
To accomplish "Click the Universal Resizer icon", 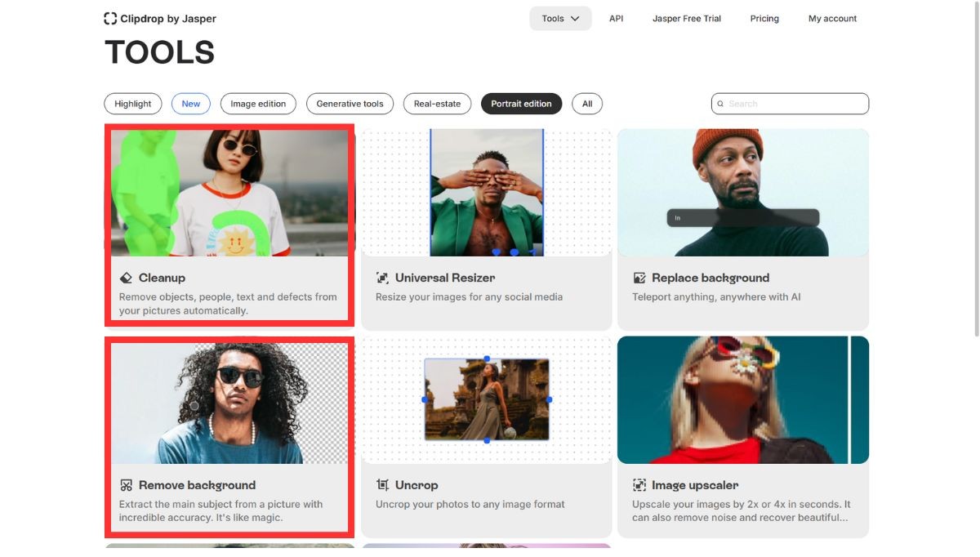I will [x=382, y=278].
